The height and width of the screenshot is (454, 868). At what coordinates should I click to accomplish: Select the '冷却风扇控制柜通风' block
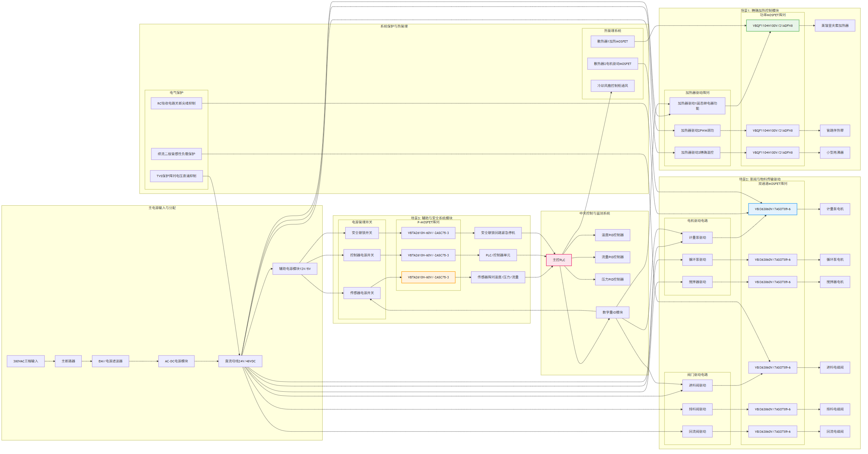coord(613,86)
